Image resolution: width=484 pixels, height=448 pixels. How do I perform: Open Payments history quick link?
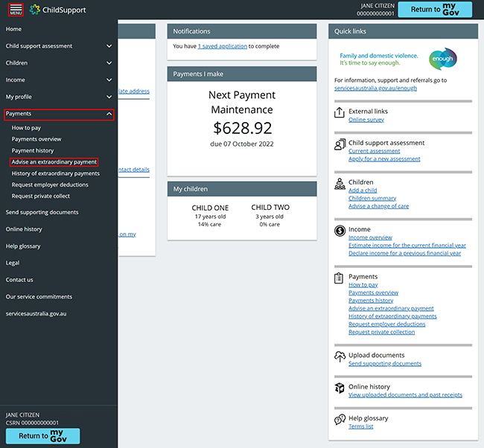pyautogui.click(x=371, y=301)
